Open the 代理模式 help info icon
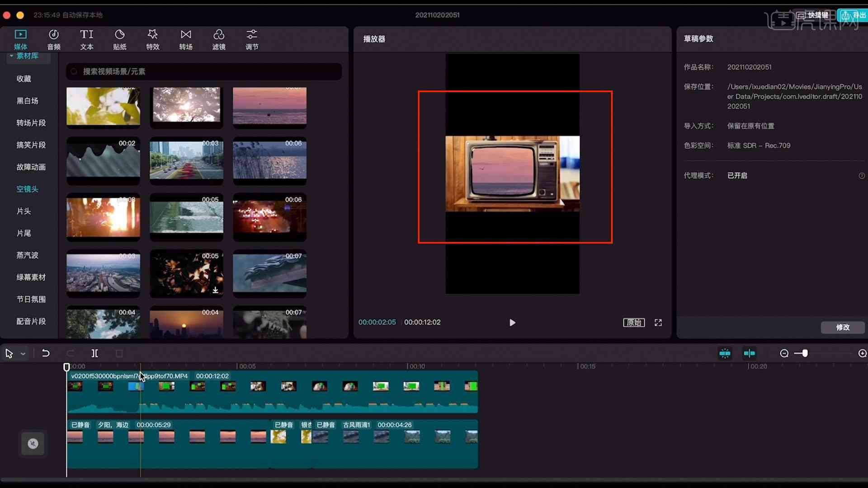The image size is (868, 488). [x=862, y=176]
